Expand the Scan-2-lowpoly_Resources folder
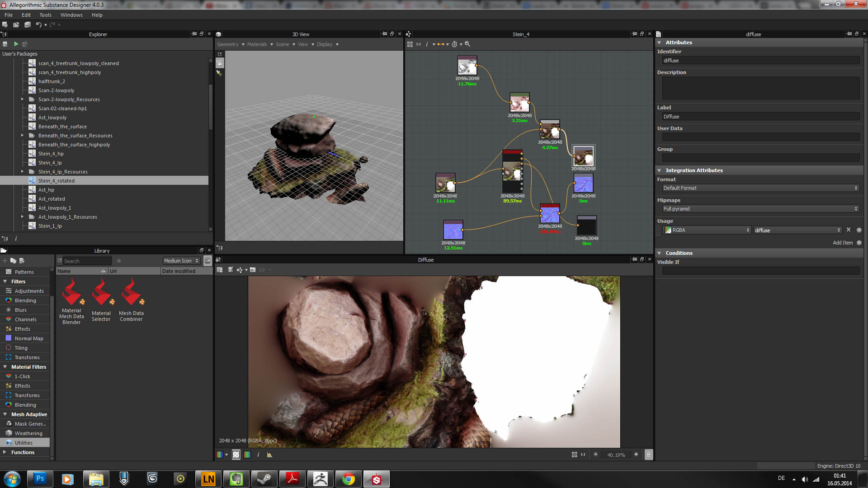 click(22, 99)
